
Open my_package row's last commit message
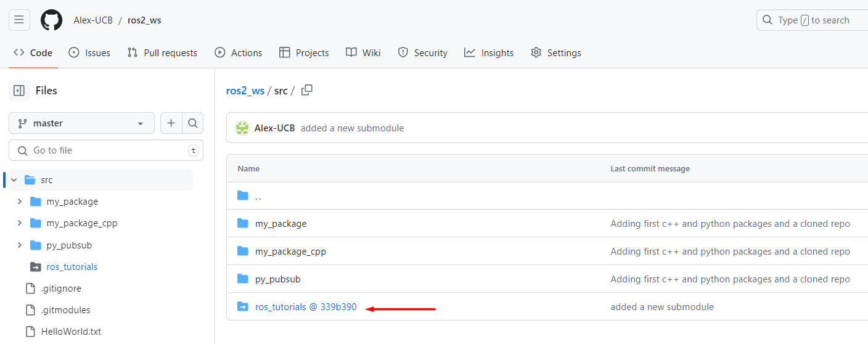coord(731,224)
